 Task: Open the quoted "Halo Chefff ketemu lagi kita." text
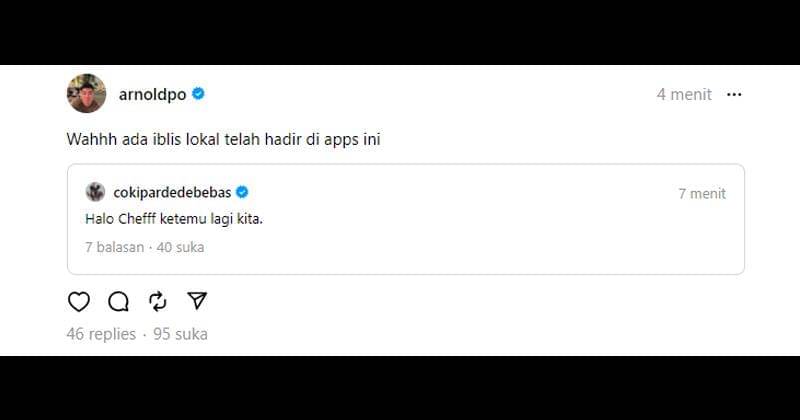point(174,218)
